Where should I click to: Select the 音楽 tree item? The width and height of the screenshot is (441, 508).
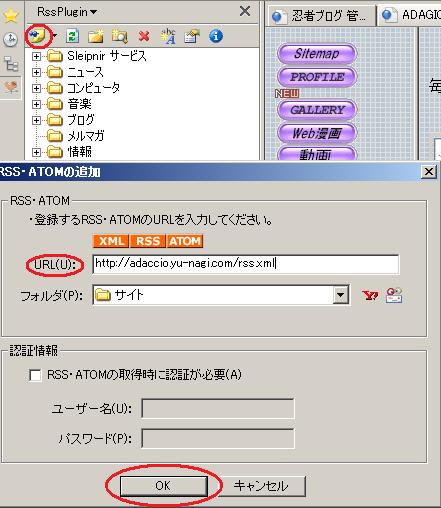[x=69, y=104]
